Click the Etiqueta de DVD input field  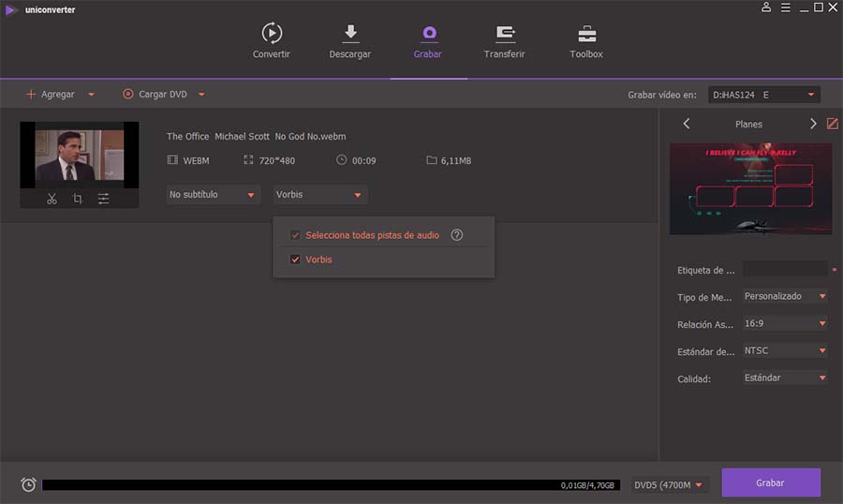point(785,270)
